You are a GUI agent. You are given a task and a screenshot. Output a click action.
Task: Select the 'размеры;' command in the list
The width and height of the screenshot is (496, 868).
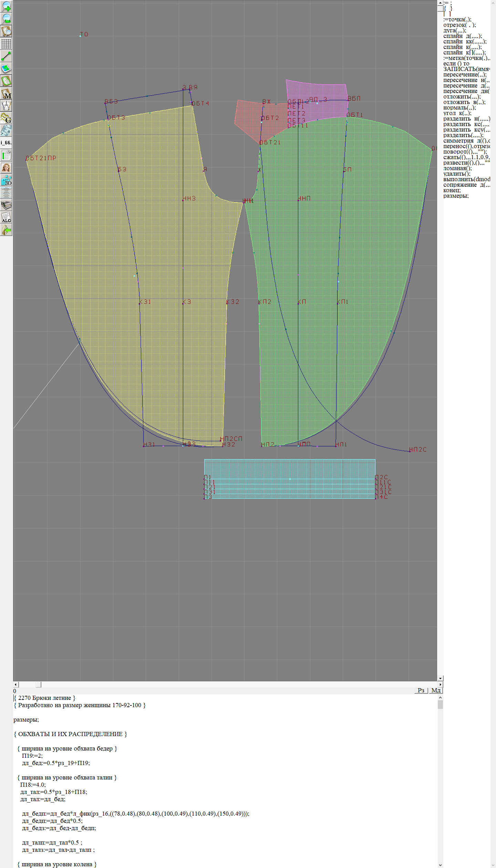coord(456,196)
